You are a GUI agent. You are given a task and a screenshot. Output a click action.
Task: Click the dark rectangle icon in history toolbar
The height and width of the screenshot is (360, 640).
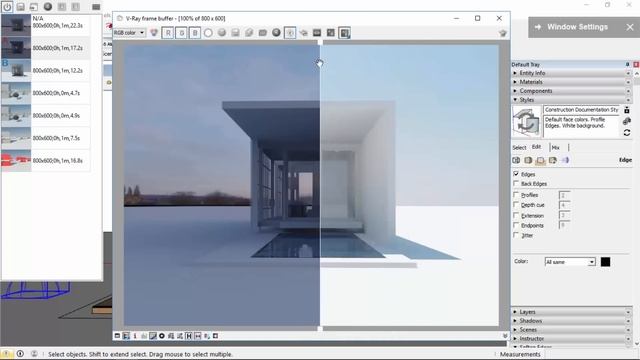pos(96,7)
